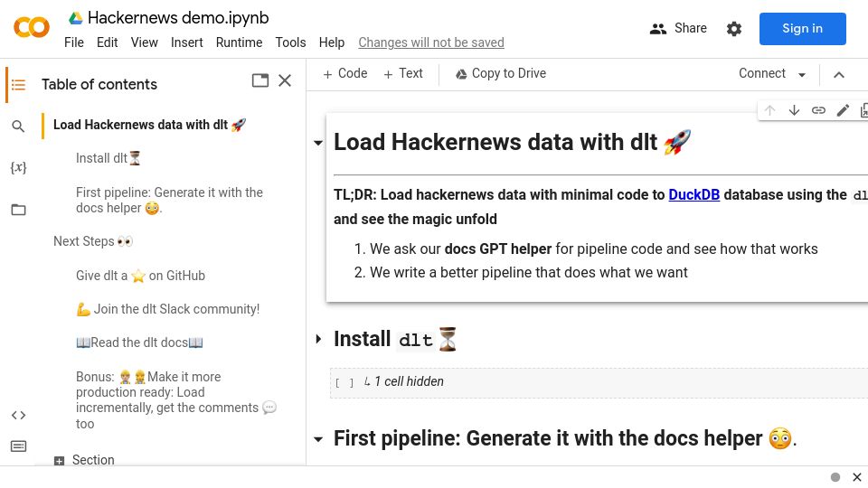The image size is (868, 488).
Task: Click the Colab logo icon
Action: click(x=32, y=27)
